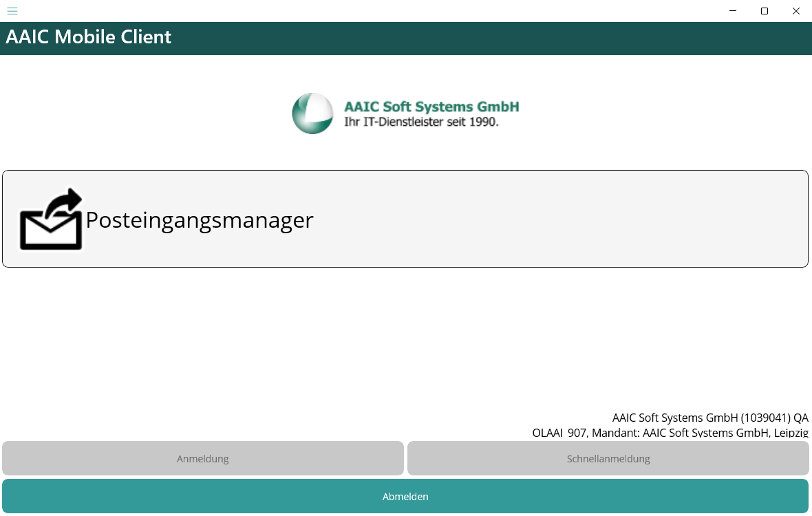The image size is (812, 516).
Task: Close the AAIC Mobile Client window
Action: (x=796, y=11)
